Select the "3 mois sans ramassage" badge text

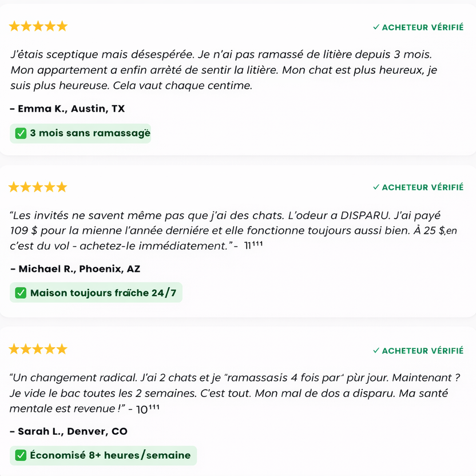[x=90, y=133]
